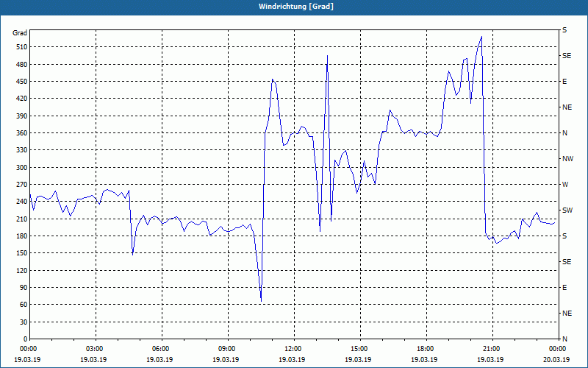Select the SE compass label near 480

click(567, 56)
